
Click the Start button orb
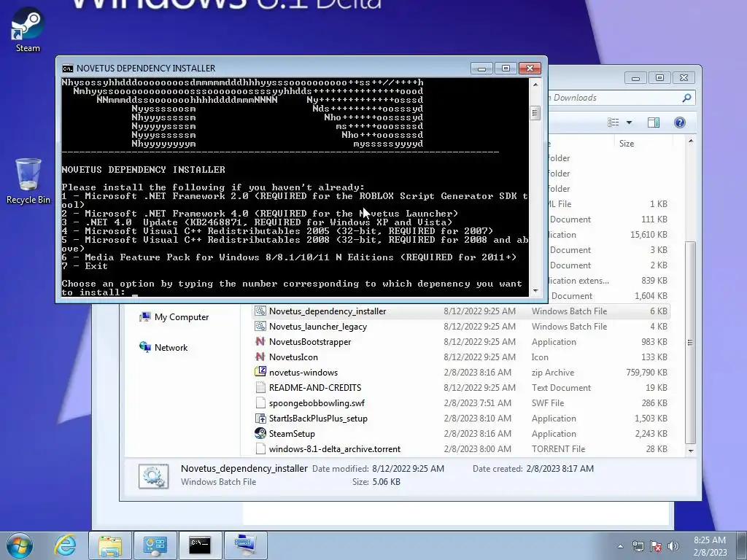(x=20, y=545)
